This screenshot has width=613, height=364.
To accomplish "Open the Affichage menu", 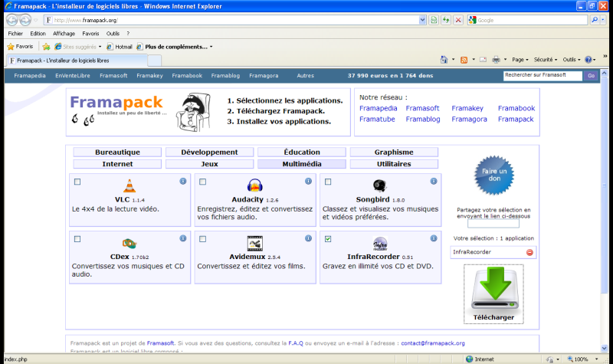I will coord(64,34).
